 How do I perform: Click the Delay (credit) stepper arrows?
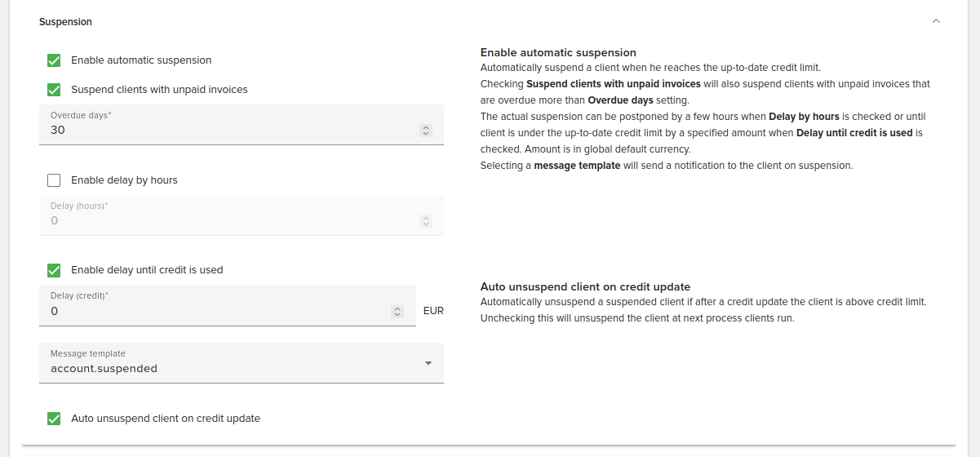pyautogui.click(x=397, y=311)
